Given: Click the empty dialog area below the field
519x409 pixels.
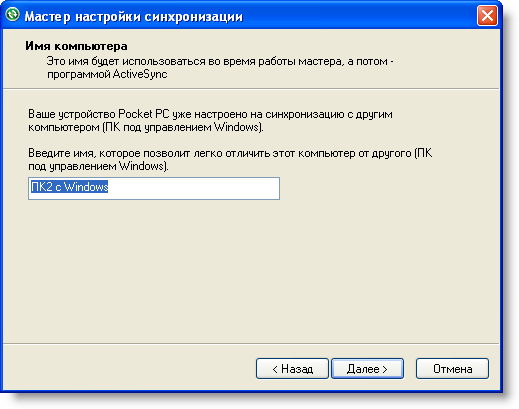Looking at the screenshot, I should 250,270.
